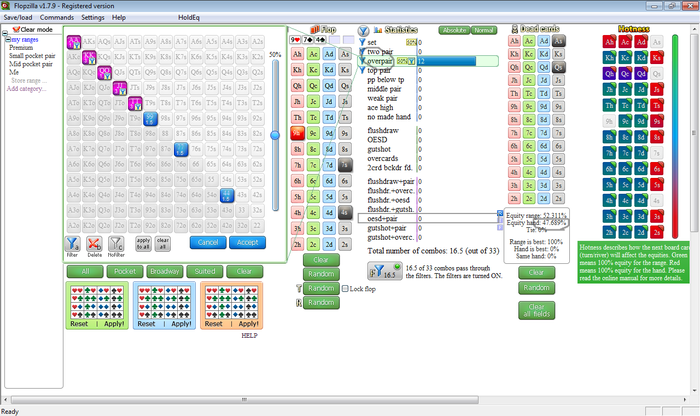Toggle the Normal statistics mode button

[484, 30]
